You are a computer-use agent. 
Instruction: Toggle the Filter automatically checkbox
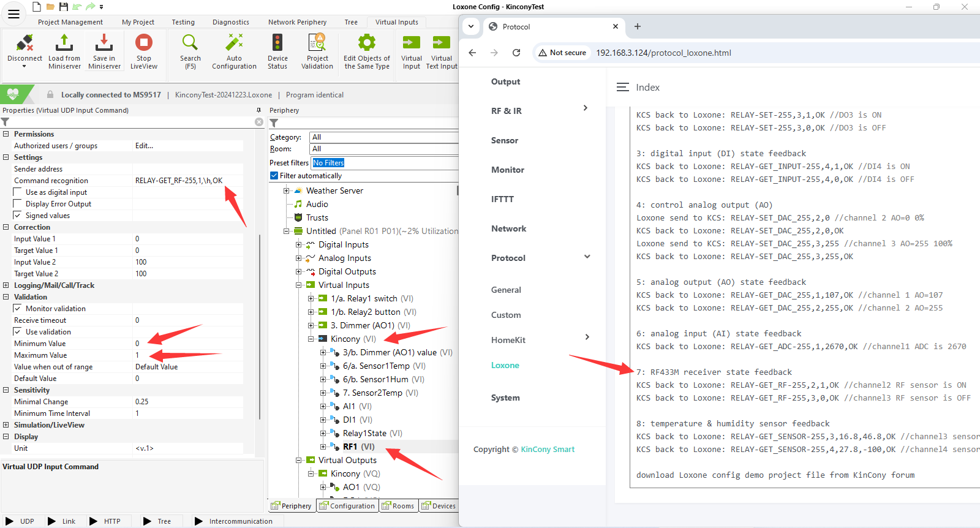coord(274,176)
